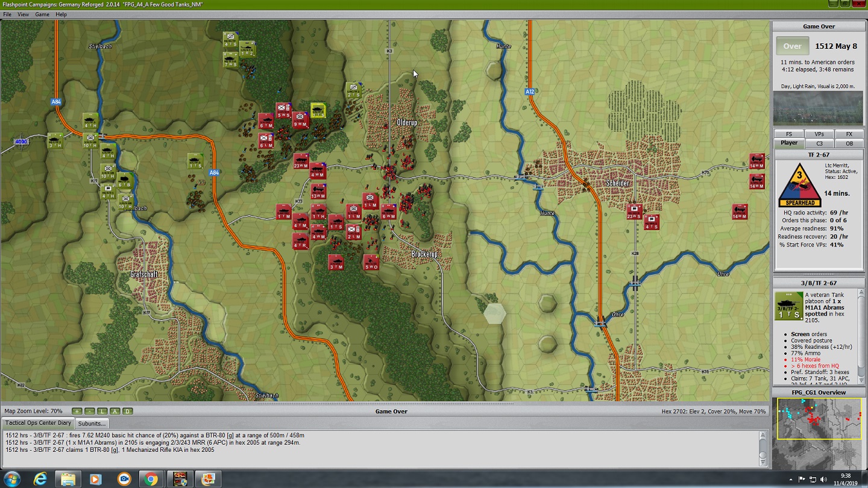Screen dimensions: 868x488
Task: Click the rainy weather image
Action: [x=818, y=108]
